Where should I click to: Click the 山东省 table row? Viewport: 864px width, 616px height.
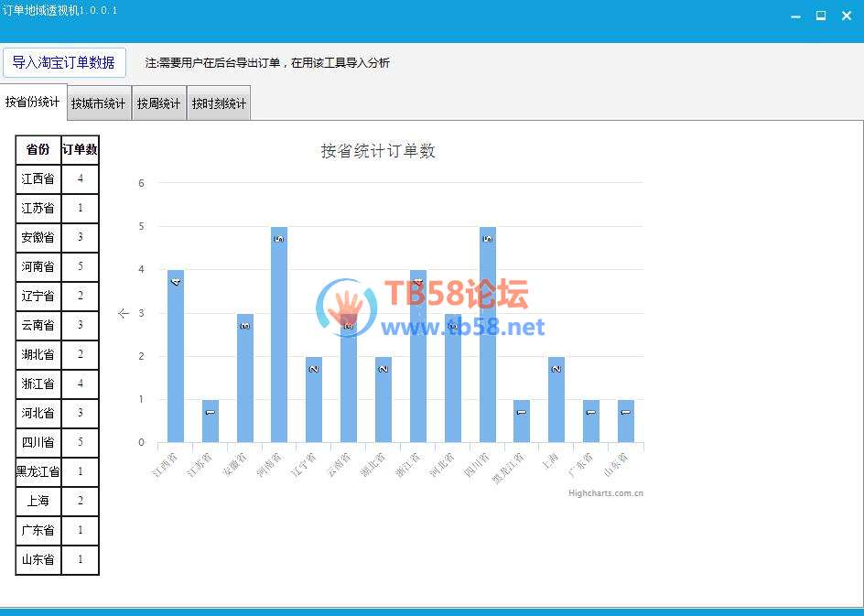(x=58, y=560)
